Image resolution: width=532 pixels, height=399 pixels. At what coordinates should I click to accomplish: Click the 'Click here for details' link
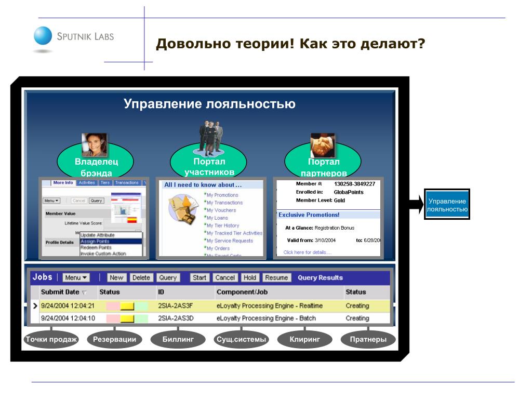click(x=308, y=252)
